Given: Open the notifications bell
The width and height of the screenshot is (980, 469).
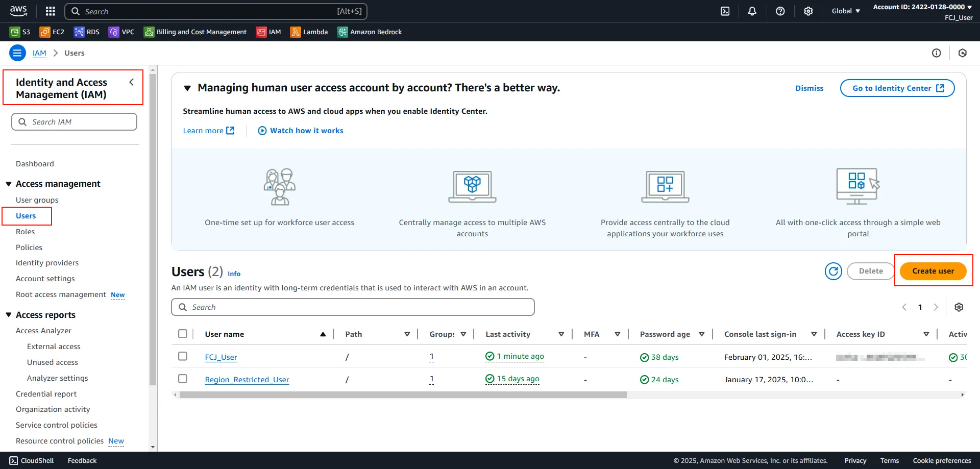Looking at the screenshot, I should pos(752,11).
